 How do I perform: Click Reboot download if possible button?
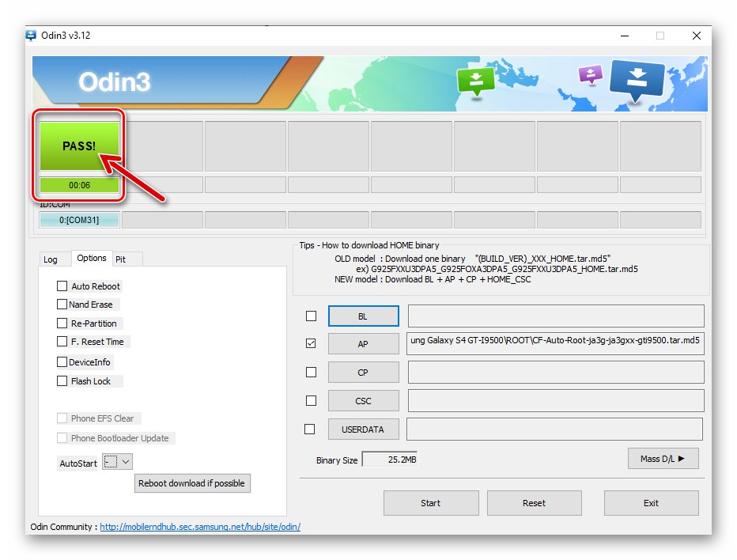[x=192, y=483]
